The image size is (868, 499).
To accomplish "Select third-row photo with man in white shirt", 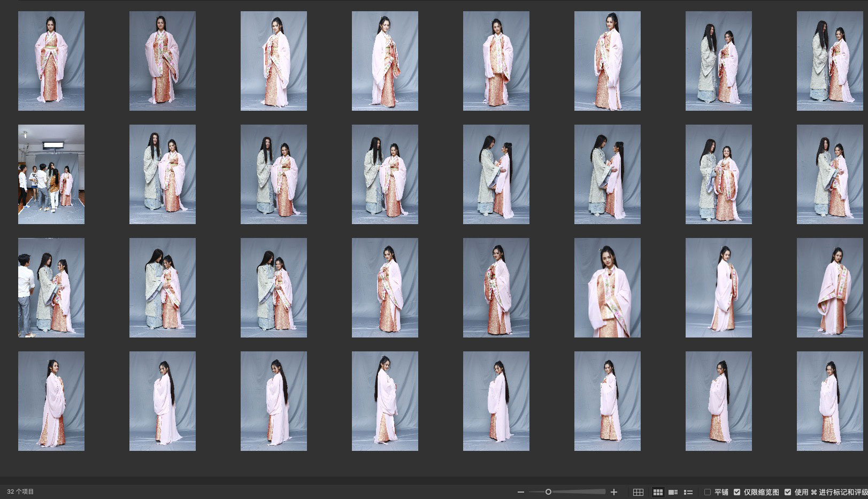I will [51, 288].
